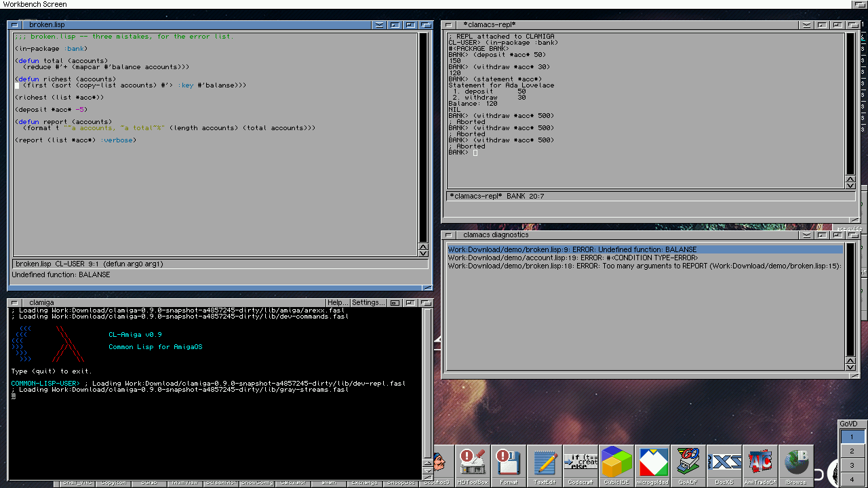Send the broken.lisp window to back
The width and height of the screenshot is (868, 488).
[x=427, y=25]
